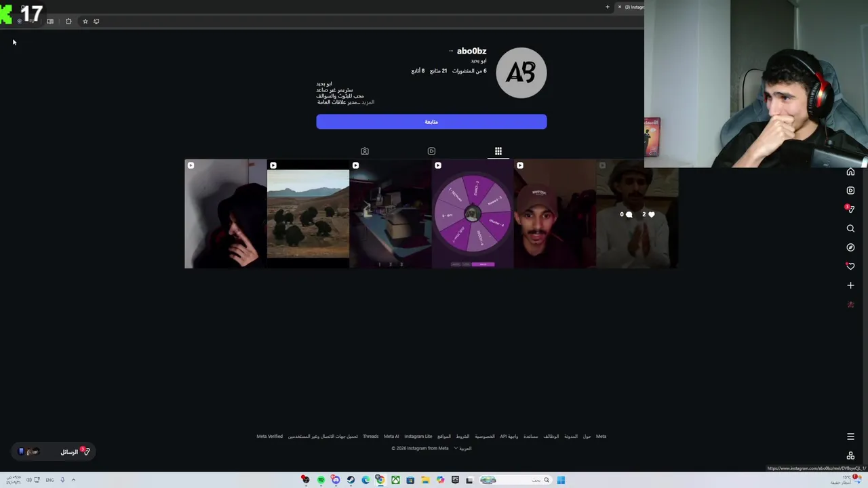Open the Terms (الشروط) footer link
Viewport: 868px width, 488px height.
click(x=462, y=436)
